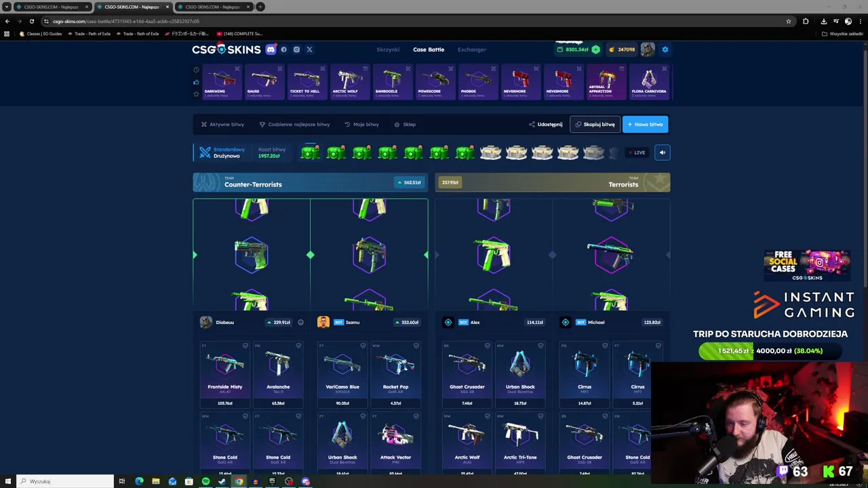
Task: Open the tab search dropdown arrow
Action: (6, 7)
